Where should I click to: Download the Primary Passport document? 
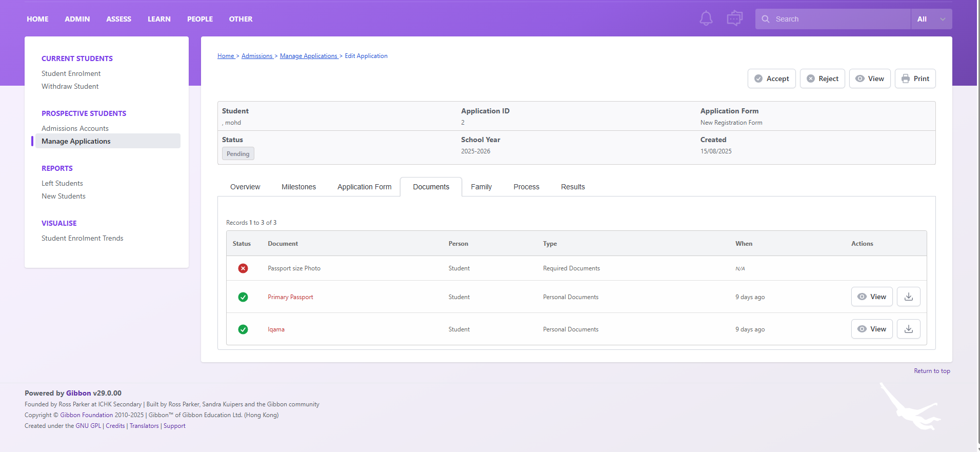click(908, 297)
